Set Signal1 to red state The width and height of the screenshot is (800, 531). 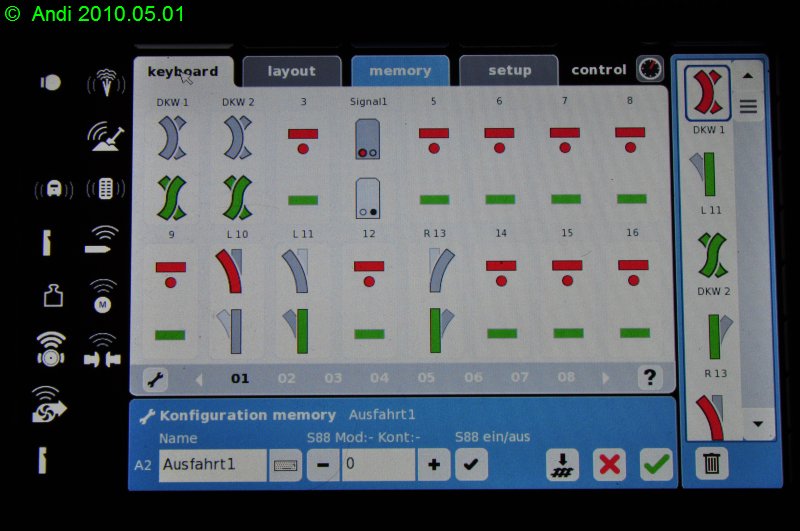368,138
